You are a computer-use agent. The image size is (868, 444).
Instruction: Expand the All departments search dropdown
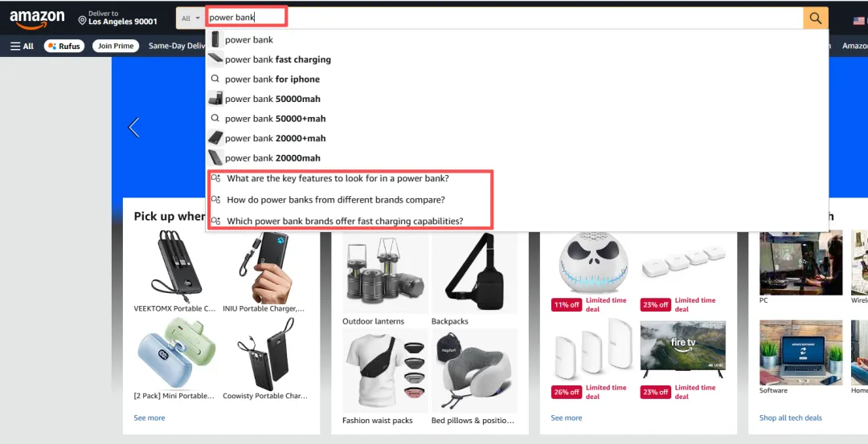pyautogui.click(x=190, y=18)
